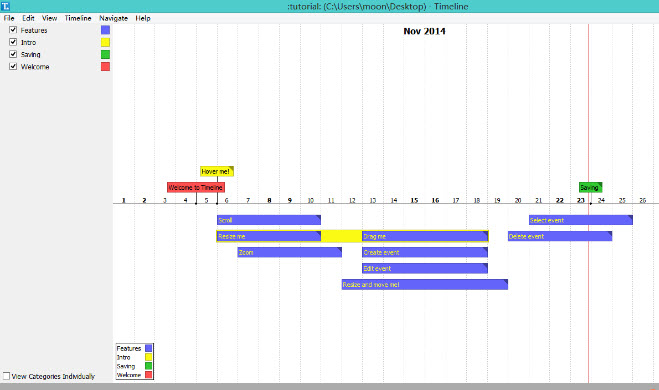Click the blue Features color swatch in sidebar
The height and width of the screenshot is (390, 659).
tap(105, 30)
